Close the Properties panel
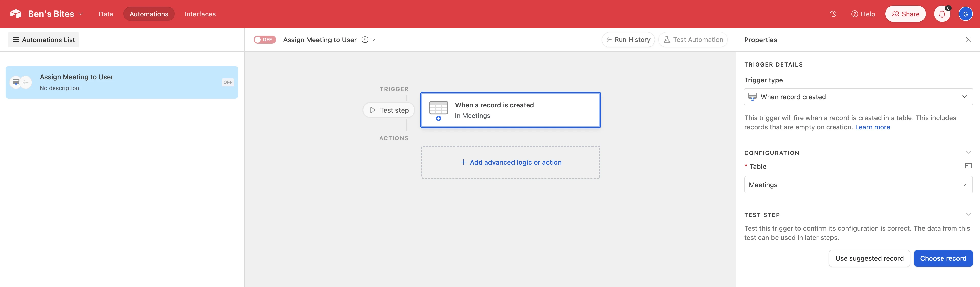Image resolution: width=980 pixels, height=287 pixels. pyautogui.click(x=968, y=40)
